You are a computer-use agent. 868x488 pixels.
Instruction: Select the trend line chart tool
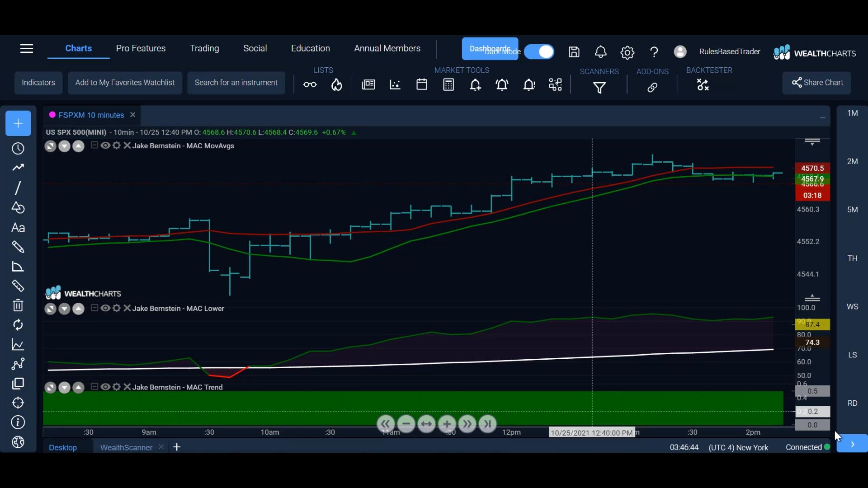click(x=18, y=168)
